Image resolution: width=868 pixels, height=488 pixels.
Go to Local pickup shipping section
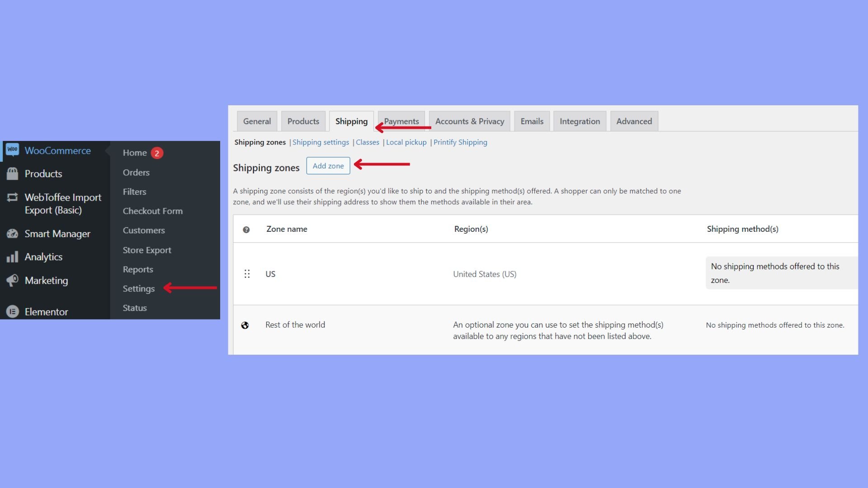point(406,142)
